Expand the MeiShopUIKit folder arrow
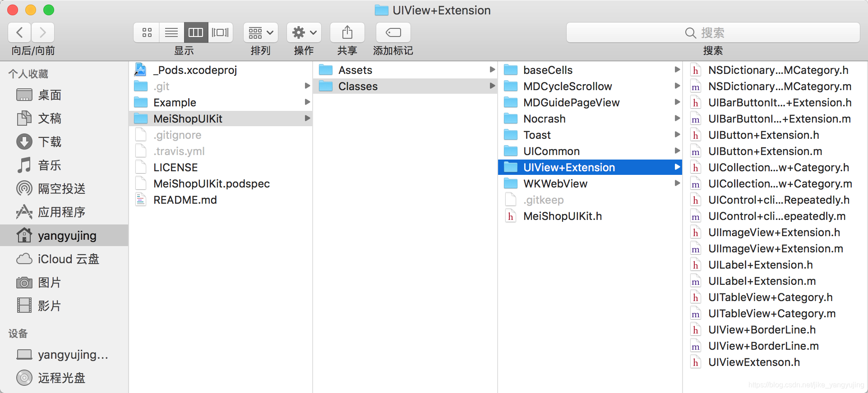The image size is (868, 393). (x=307, y=118)
